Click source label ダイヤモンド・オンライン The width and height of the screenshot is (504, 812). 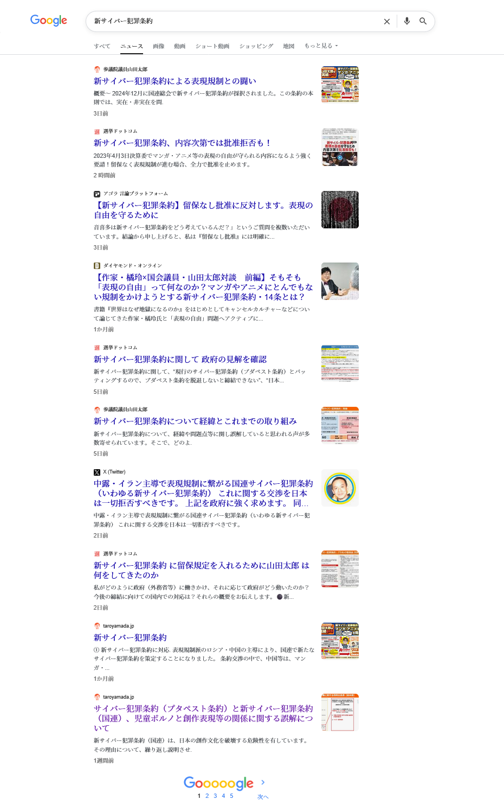click(133, 266)
